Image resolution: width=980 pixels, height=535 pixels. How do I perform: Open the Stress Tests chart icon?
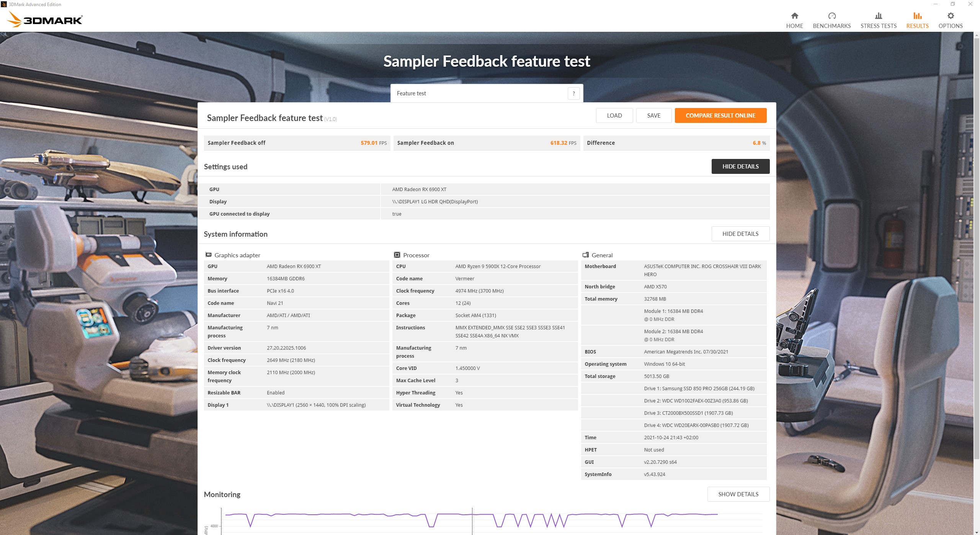click(878, 16)
